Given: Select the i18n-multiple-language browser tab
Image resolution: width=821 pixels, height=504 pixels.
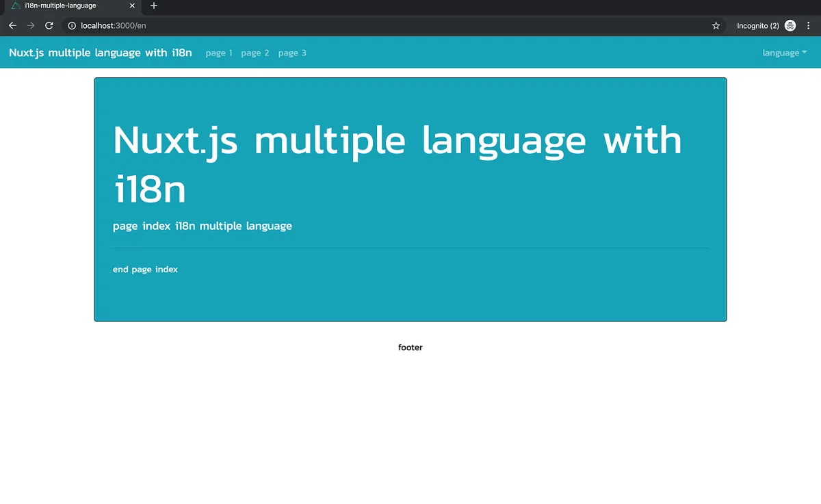Looking at the screenshot, I should click(72, 6).
